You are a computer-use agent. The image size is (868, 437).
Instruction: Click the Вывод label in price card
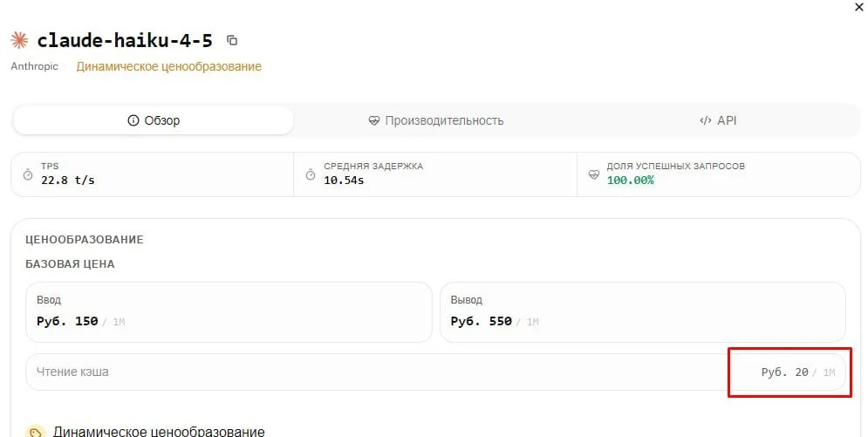coord(466,300)
